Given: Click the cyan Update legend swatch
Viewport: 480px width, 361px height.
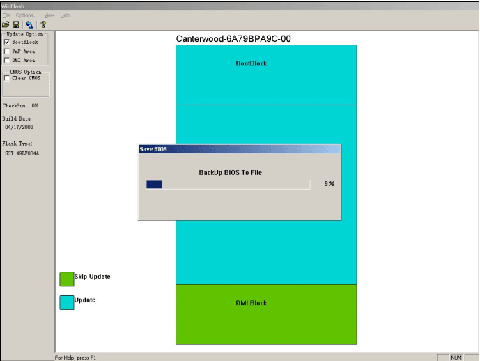Looking at the screenshot, I should [67, 302].
